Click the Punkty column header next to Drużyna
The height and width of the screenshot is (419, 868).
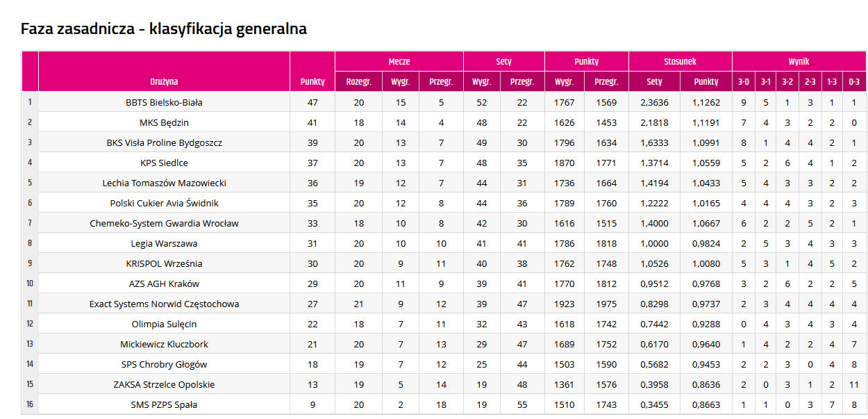click(312, 81)
